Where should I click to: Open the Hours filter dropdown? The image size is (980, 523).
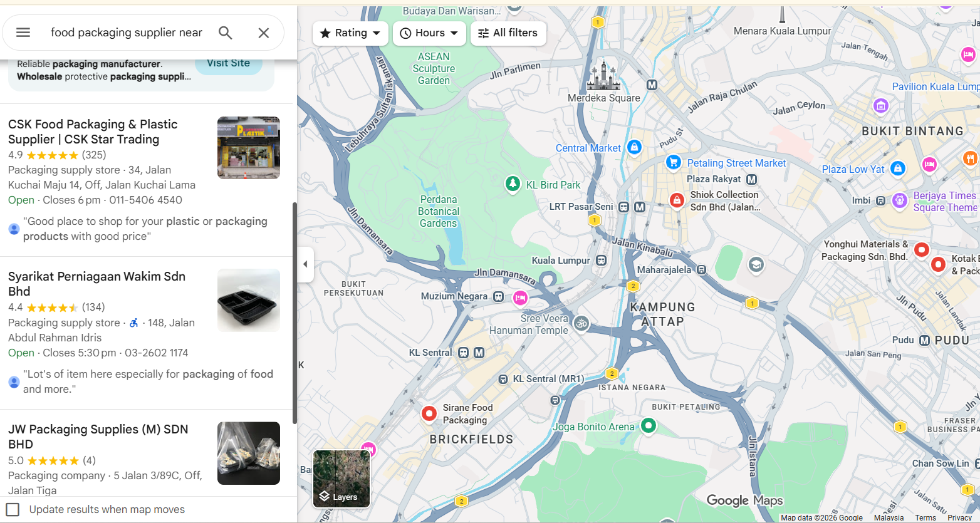(429, 33)
